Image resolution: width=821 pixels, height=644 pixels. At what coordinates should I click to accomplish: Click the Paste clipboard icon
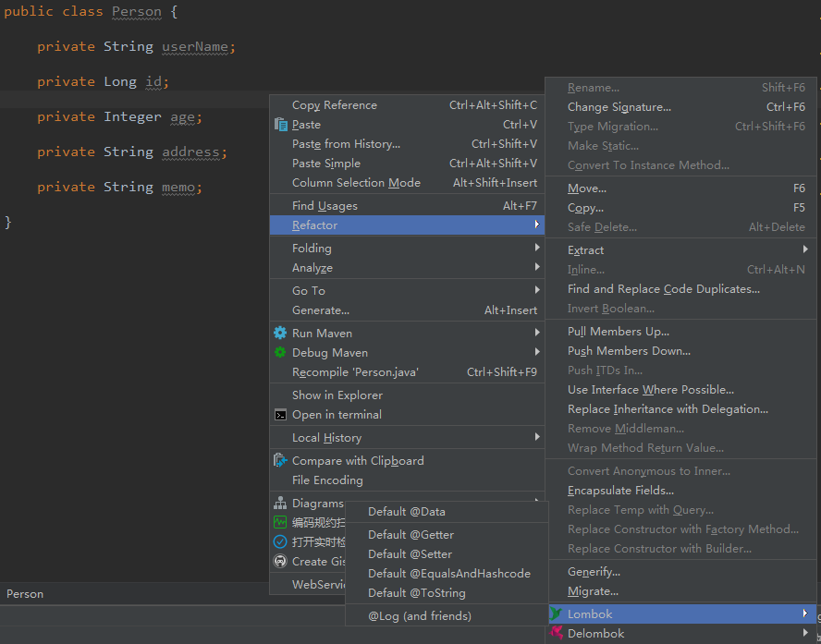281,125
